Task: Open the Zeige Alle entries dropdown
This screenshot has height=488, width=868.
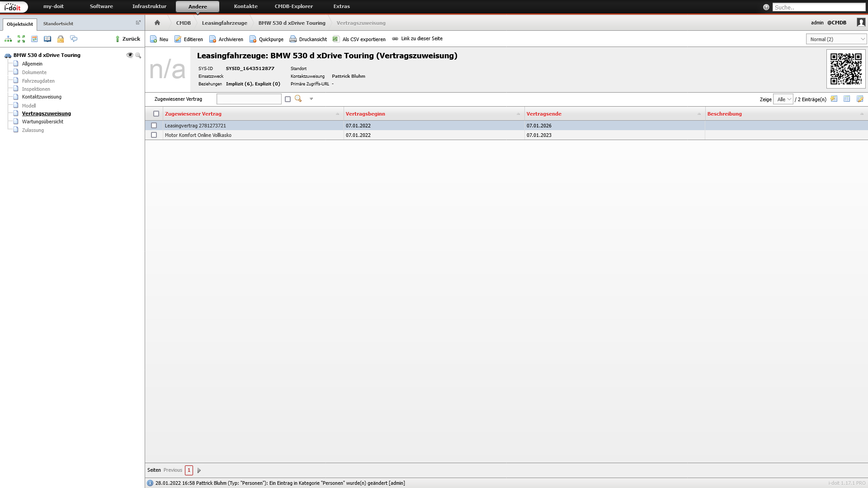Action: click(x=783, y=99)
